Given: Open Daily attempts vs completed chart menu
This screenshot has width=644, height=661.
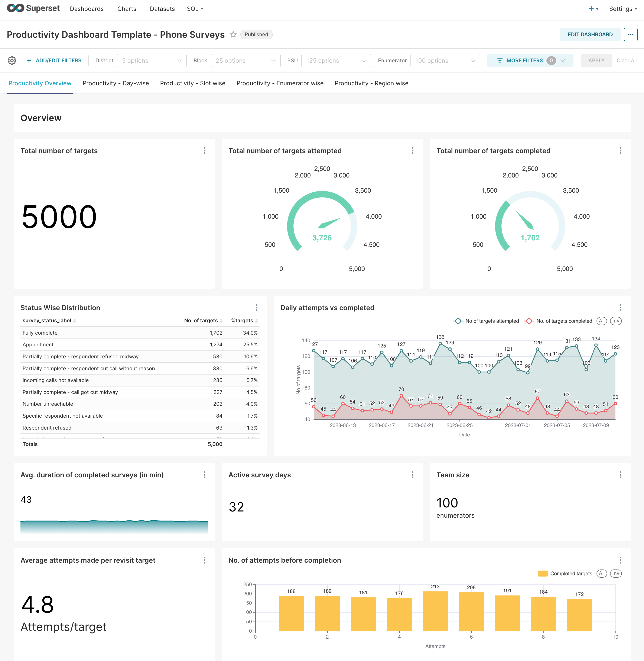Looking at the screenshot, I should click(620, 307).
